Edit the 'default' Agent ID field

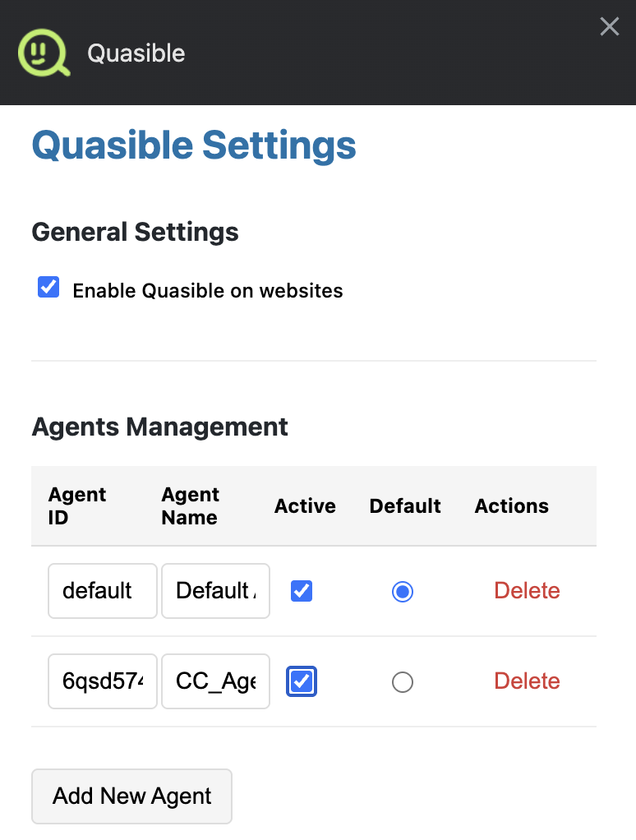pyautogui.click(x=102, y=591)
